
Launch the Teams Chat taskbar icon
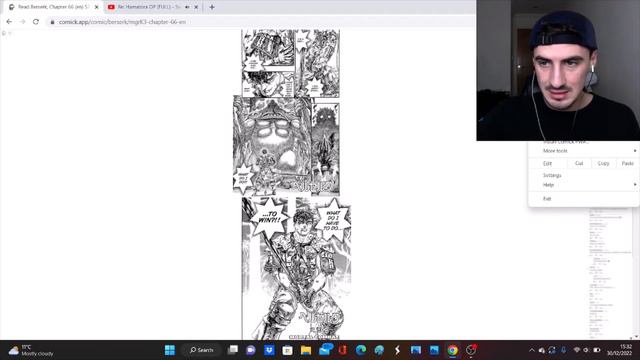pos(251,350)
